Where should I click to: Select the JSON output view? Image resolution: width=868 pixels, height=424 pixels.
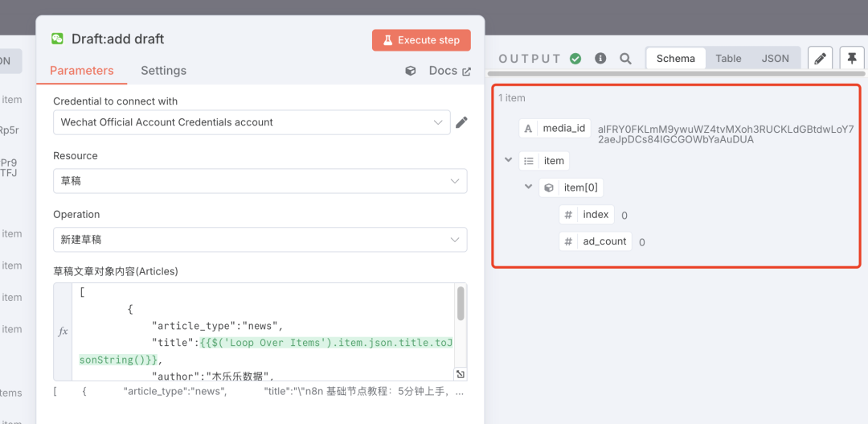pos(775,58)
